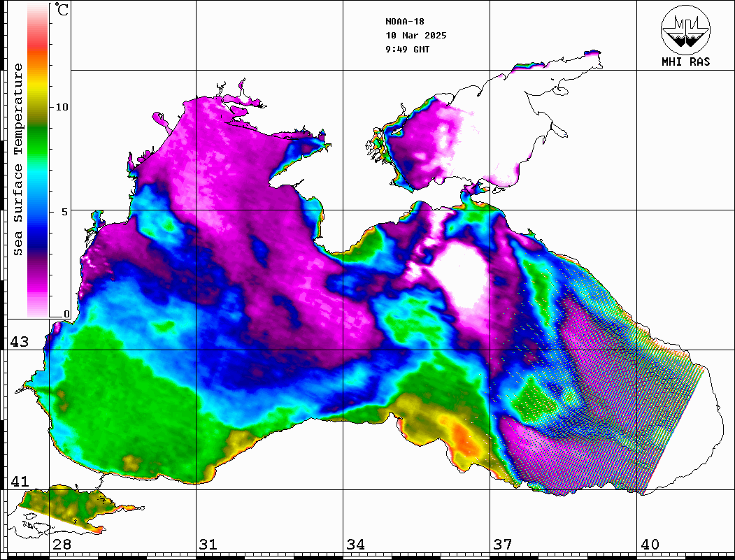Click the '9:49 GMT' time text
The image size is (735, 560).
(407, 50)
